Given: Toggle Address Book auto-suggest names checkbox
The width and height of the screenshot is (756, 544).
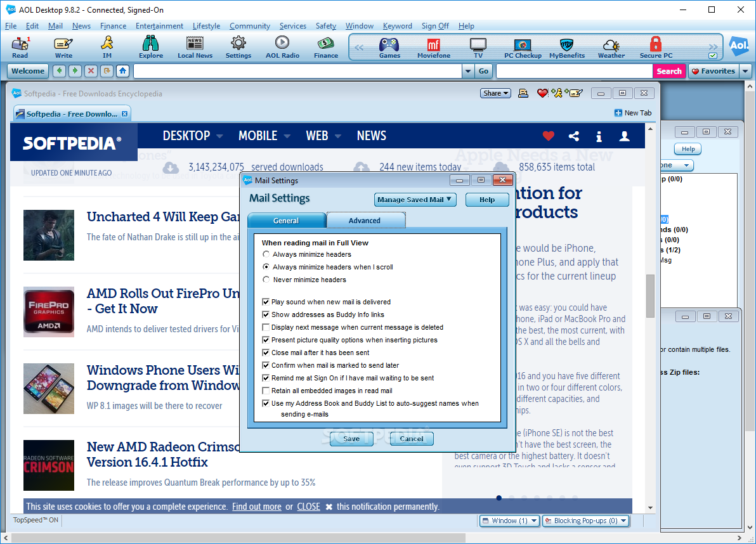Looking at the screenshot, I should [266, 403].
